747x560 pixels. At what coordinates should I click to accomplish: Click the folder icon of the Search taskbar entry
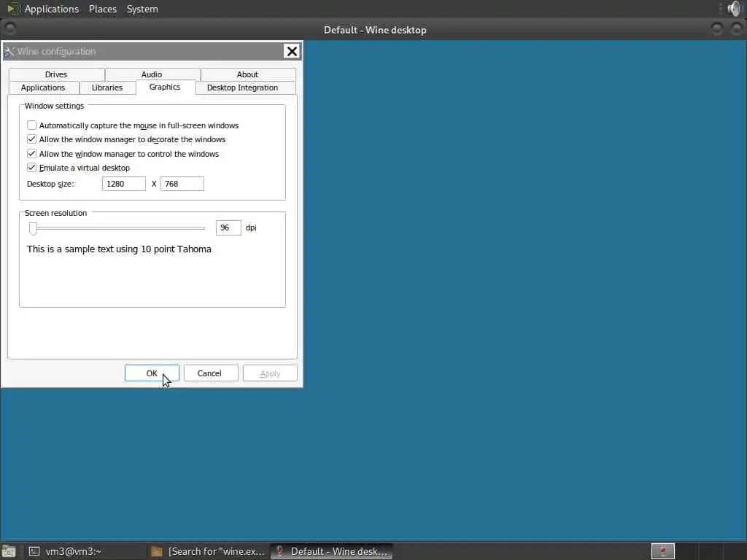click(157, 551)
